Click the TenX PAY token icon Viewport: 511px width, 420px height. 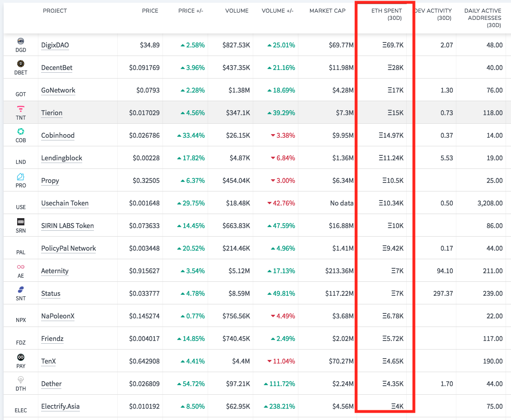(x=20, y=357)
